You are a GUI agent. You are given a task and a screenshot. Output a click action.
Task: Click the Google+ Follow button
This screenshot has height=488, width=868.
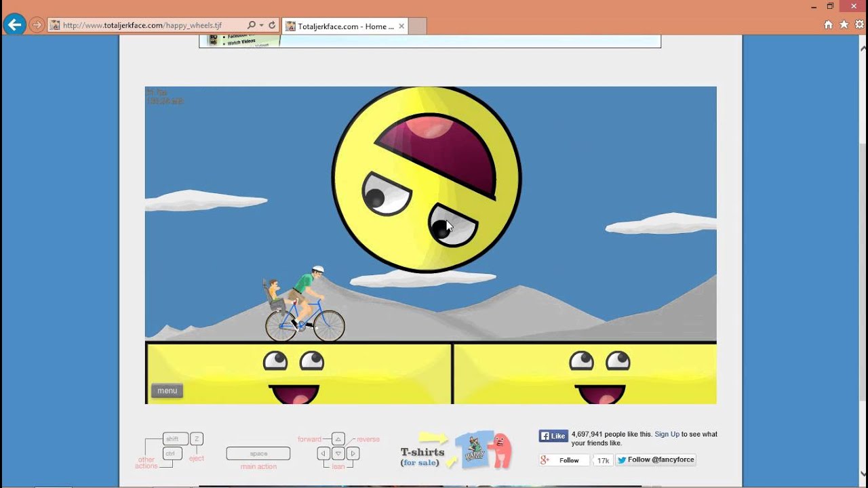(564, 460)
